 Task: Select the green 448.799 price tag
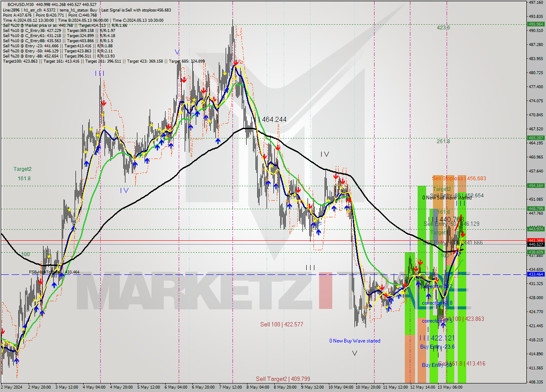pos(536,209)
